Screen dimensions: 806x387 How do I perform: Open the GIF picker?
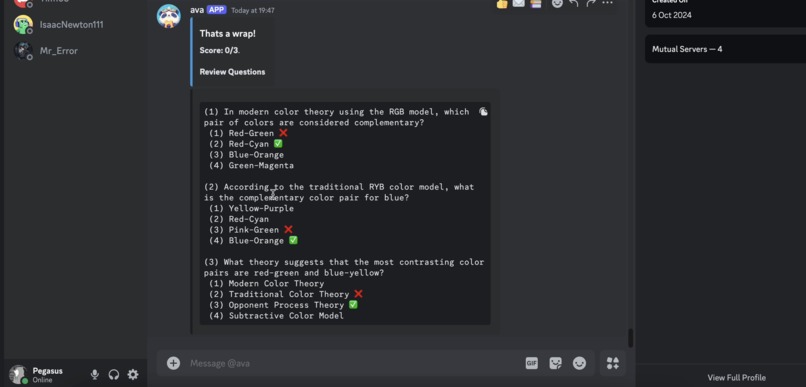(532, 363)
